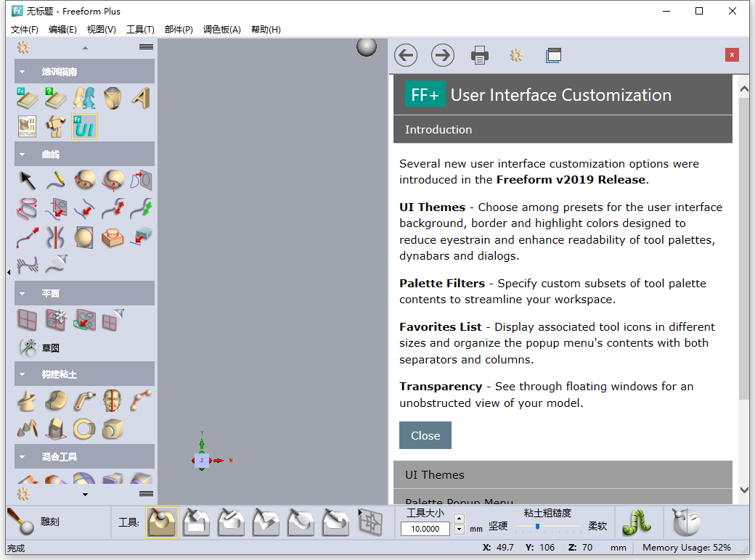The width and height of the screenshot is (755, 560).
Task: Launch the chess knights tutorial icon
Action: point(84,99)
